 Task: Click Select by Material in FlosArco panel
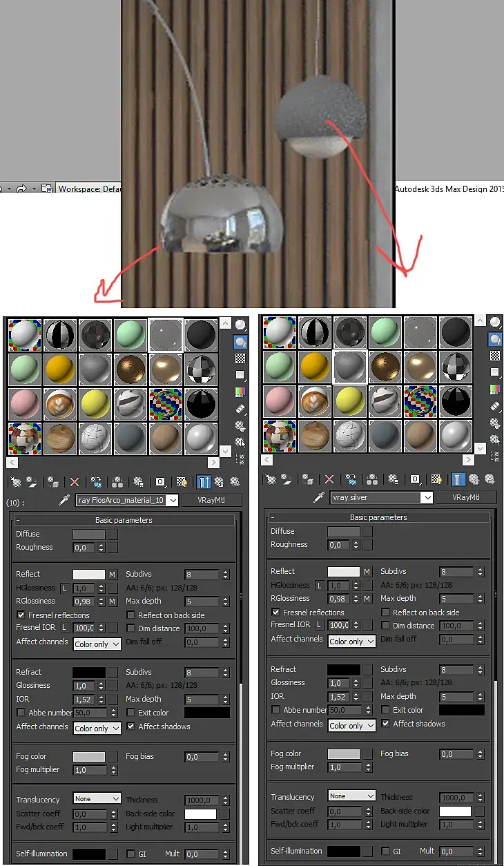[x=240, y=442]
